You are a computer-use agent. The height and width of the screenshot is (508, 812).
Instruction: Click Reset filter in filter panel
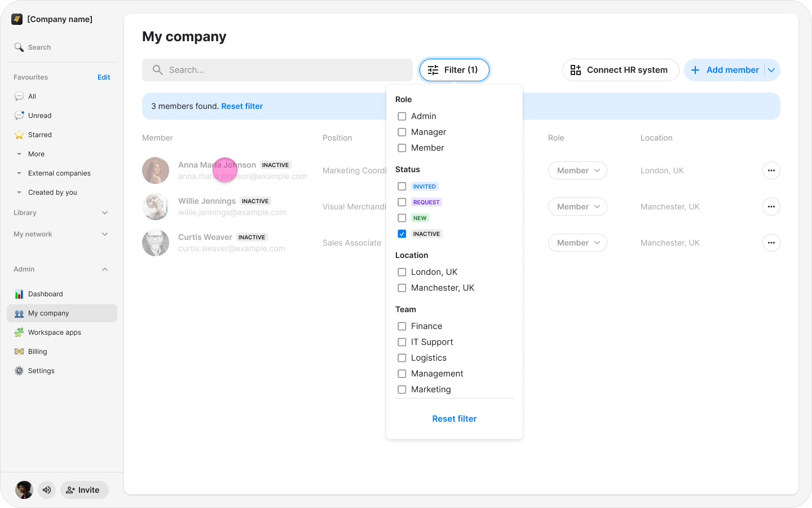pyautogui.click(x=454, y=419)
